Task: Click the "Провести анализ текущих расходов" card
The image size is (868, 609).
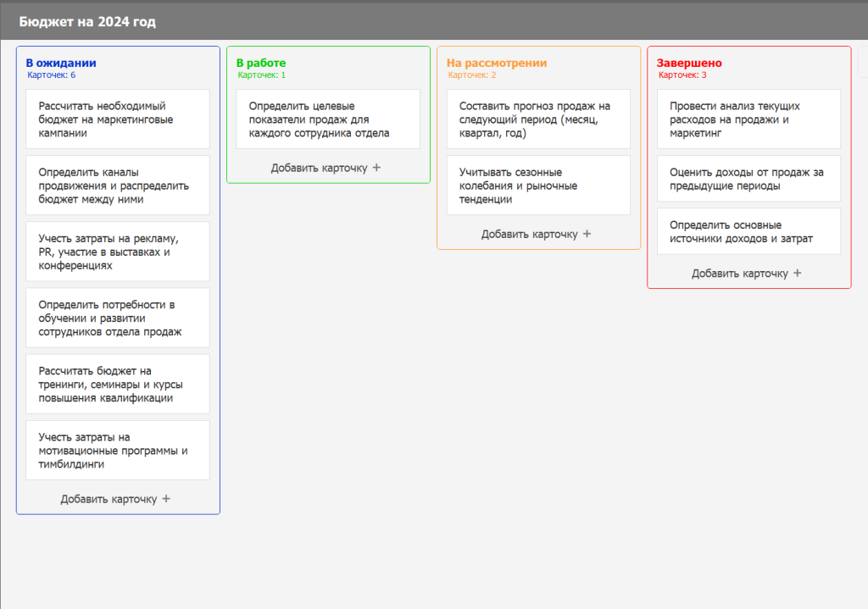Action: point(748,119)
